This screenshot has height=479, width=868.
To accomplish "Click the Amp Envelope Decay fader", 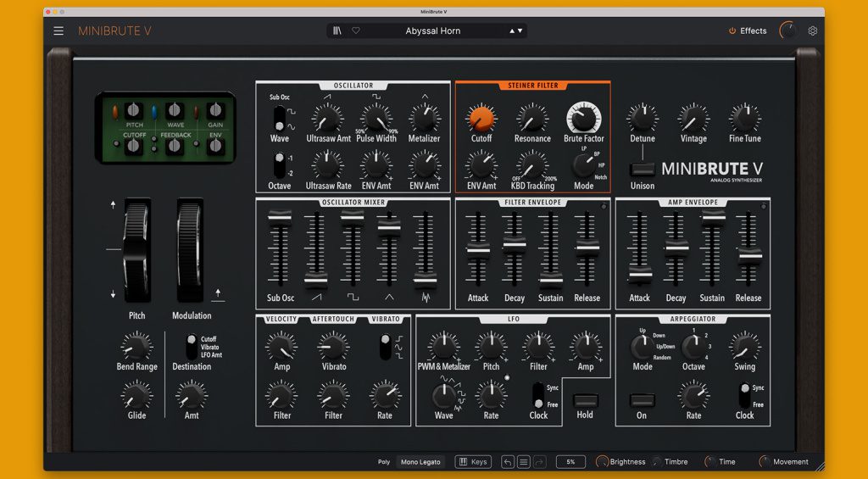I will (676, 248).
